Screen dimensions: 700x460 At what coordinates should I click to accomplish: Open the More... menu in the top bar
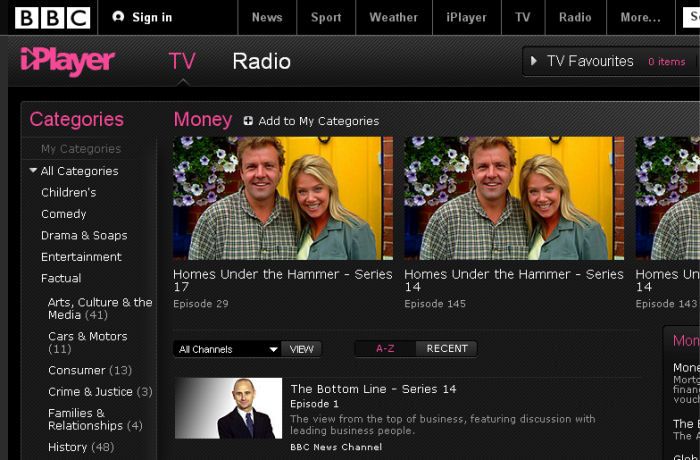point(641,17)
